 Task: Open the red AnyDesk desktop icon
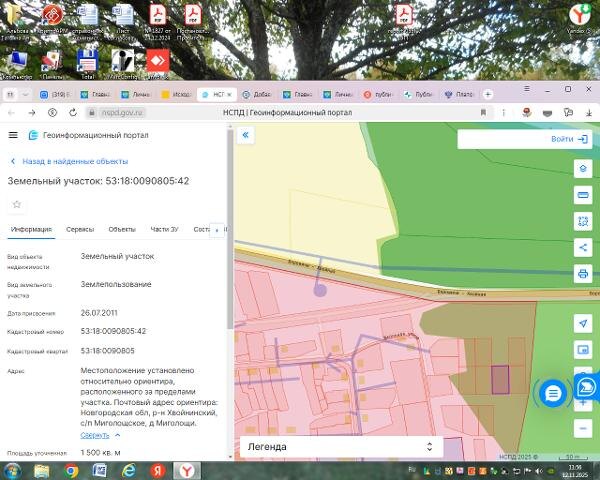click(158, 64)
